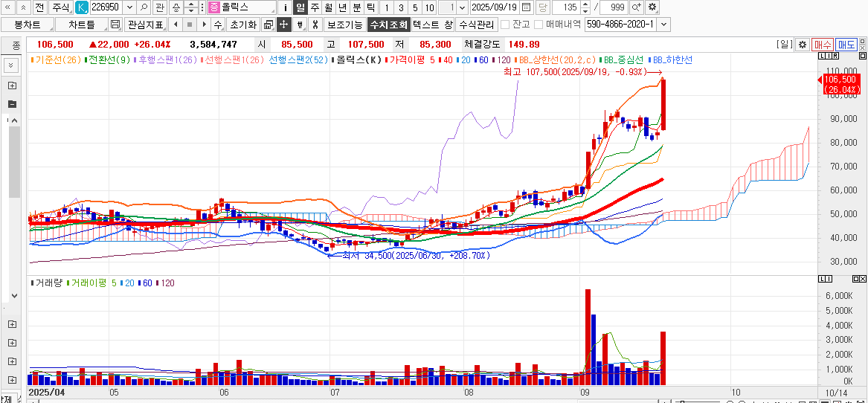The height and width of the screenshot is (403, 868).
Task: Click the scissors cut tool icon
Action: click(x=315, y=25)
